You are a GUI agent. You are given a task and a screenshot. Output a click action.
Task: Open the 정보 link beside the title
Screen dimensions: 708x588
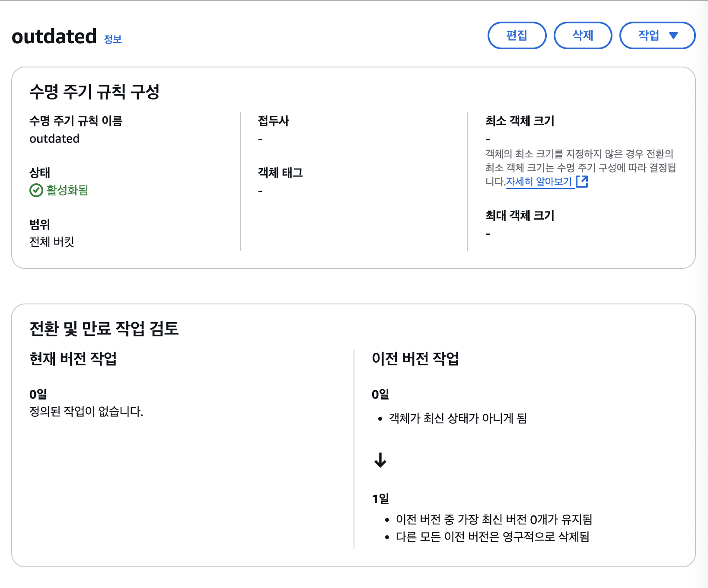pyautogui.click(x=113, y=39)
